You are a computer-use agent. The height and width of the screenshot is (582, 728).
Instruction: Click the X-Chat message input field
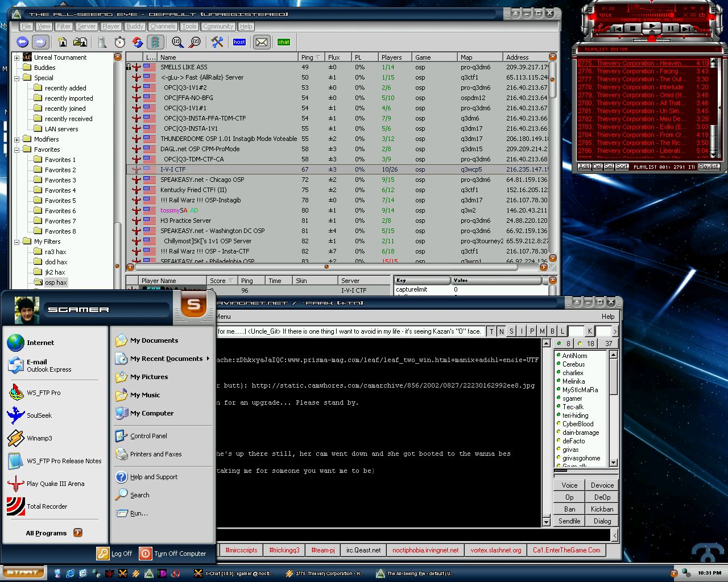pos(413,535)
